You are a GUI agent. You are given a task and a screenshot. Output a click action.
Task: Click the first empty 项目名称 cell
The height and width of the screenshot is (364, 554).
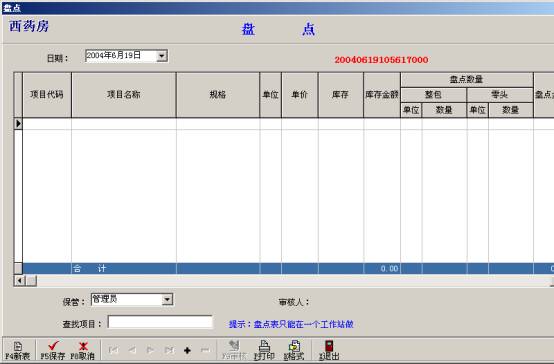pos(124,124)
